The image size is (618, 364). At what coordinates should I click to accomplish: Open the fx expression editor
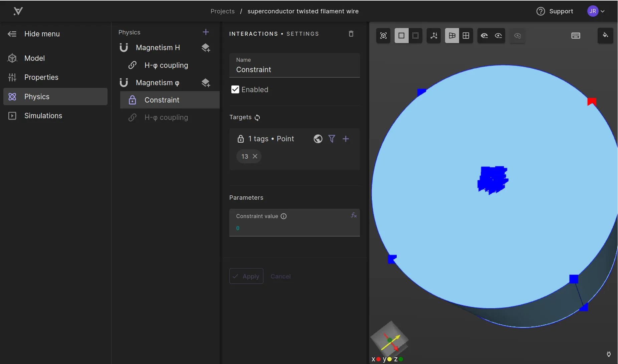[354, 215]
